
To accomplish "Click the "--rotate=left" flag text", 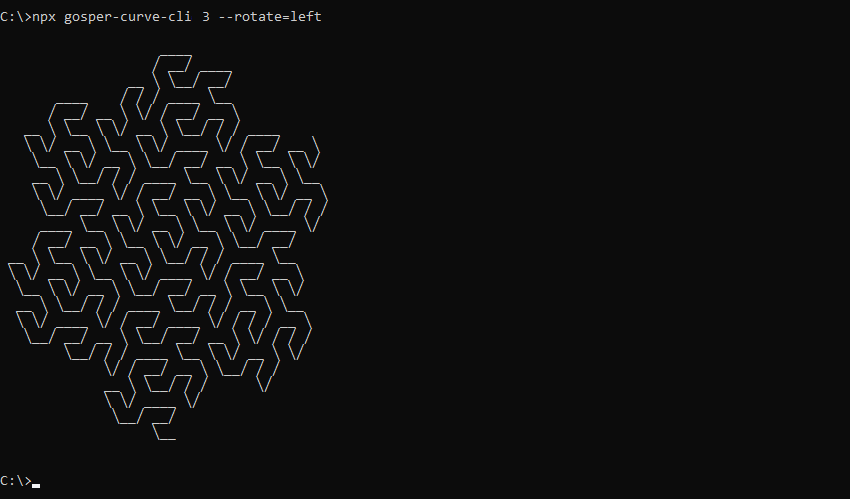I will 270,17.
